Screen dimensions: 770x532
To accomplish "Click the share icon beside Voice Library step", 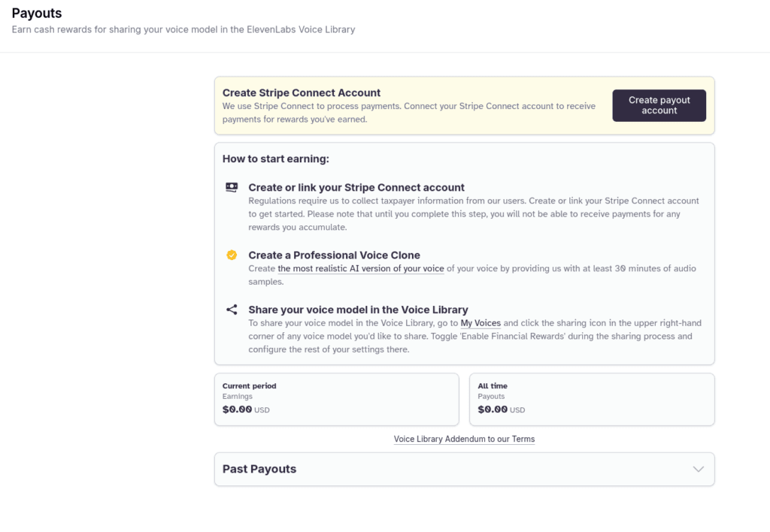I will click(232, 310).
